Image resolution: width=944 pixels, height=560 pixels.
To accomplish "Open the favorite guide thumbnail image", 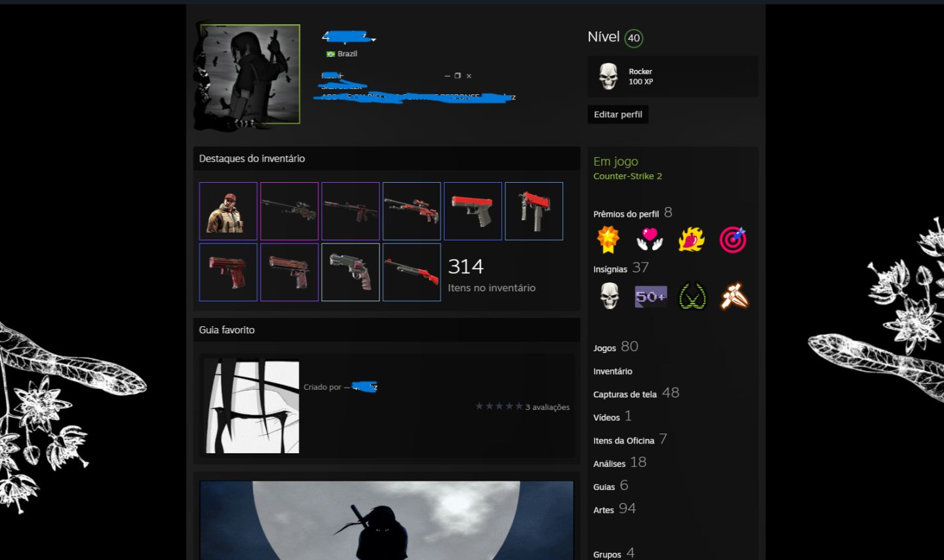I will click(253, 407).
